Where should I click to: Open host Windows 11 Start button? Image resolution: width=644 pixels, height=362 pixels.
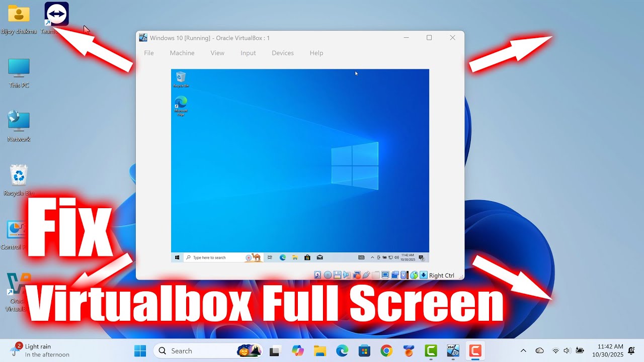coord(140,350)
